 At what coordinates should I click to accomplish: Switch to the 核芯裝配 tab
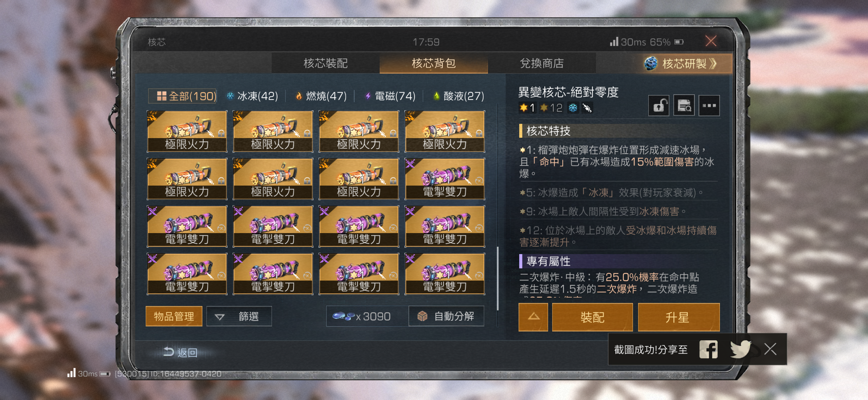(x=325, y=63)
